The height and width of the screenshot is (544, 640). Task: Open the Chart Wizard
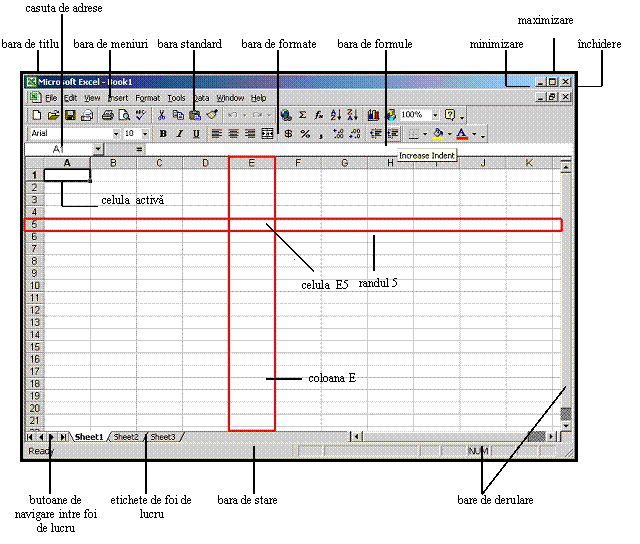[x=373, y=116]
